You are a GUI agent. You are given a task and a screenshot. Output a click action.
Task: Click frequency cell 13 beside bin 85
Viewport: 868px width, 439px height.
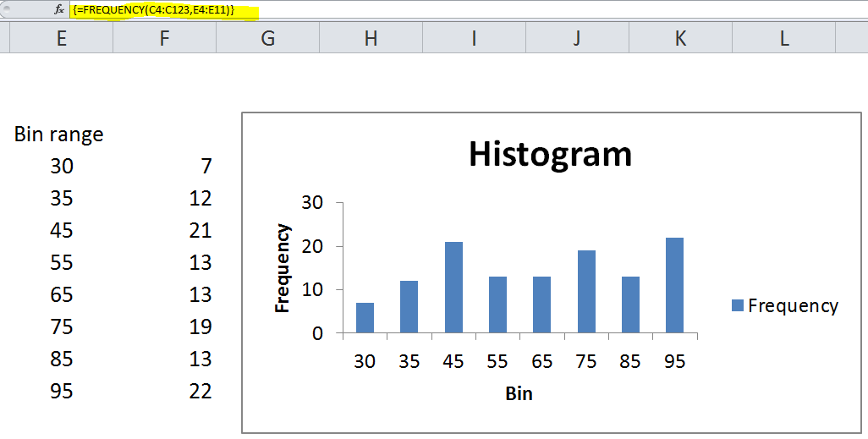click(x=200, y=359)
